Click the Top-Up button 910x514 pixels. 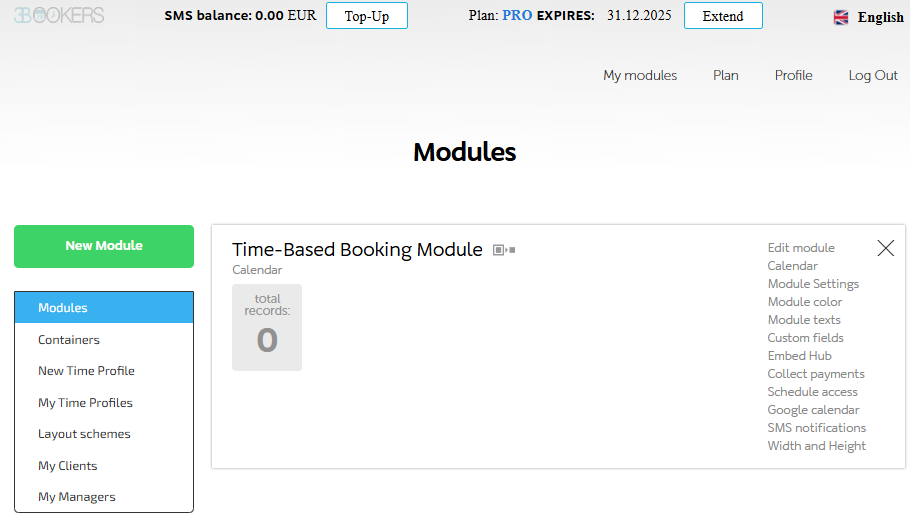coord(366,16)
